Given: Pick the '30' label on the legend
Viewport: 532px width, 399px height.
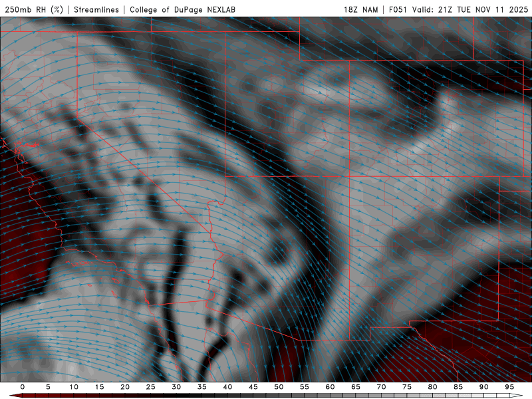Looking at the screenshot, I should coord(176,387).
